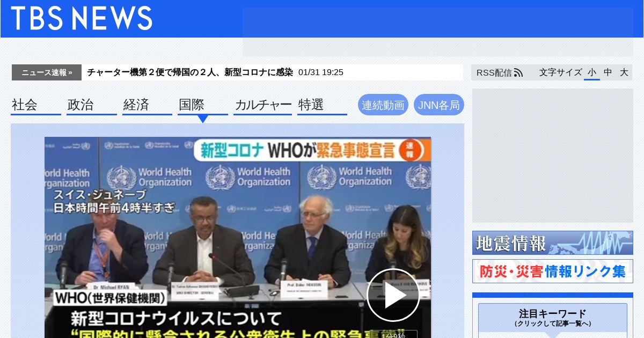
Task: Open the 防災・災害情報リンク集 banner
Action: pos(553,271)
